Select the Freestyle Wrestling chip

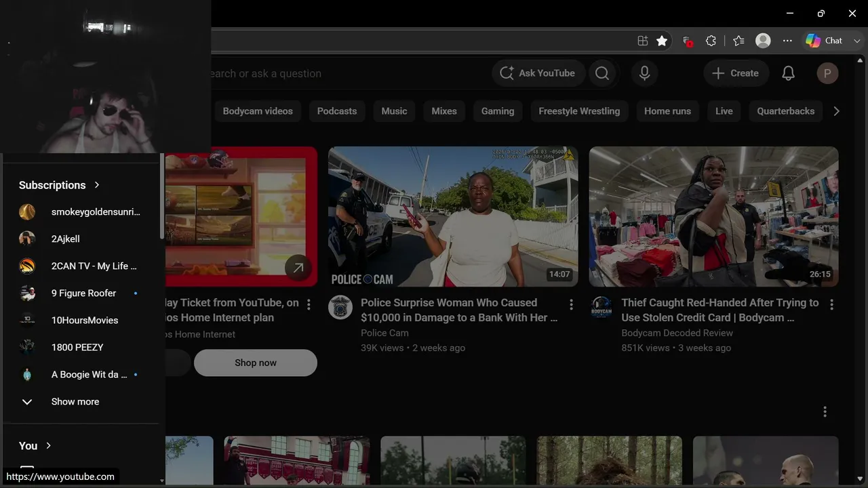579,111
